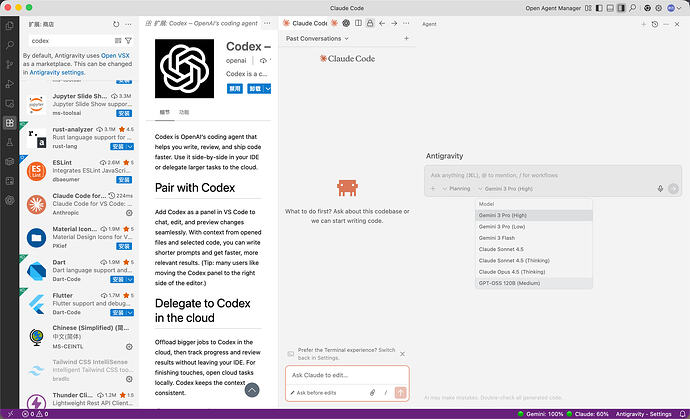This screenshot has width=690, height=419.
Task: Expand Past Conversations dropdown
Action: [317, 39]
